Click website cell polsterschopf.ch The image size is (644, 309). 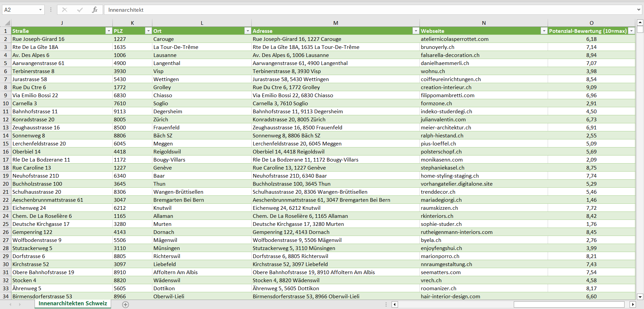click(x=484, y=151)
